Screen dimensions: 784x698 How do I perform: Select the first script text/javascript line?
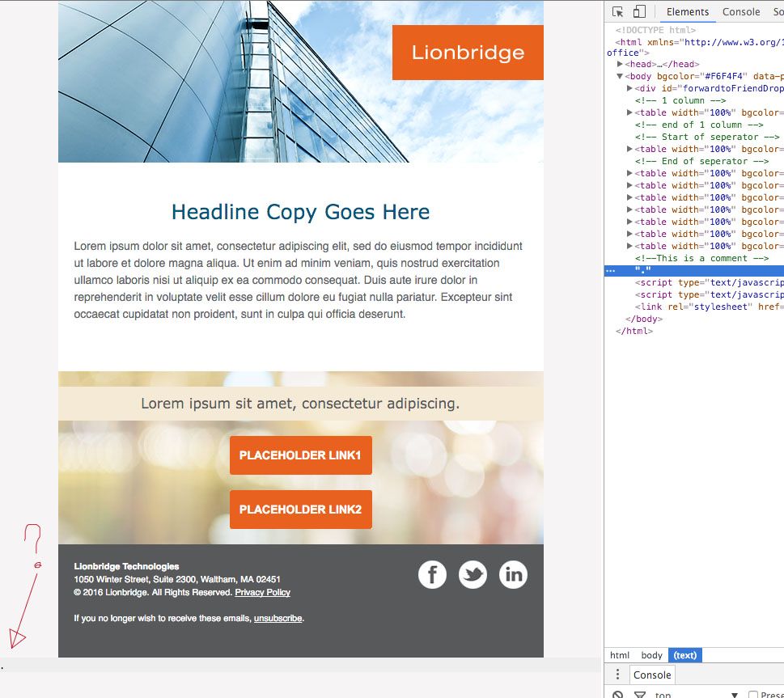pos(709,282)
